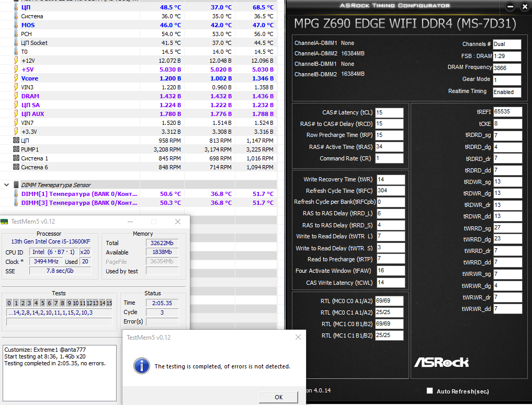Collapse the DIMM Температура Sensor group
This screenshot has height=405, width=532.
(6, 184)
